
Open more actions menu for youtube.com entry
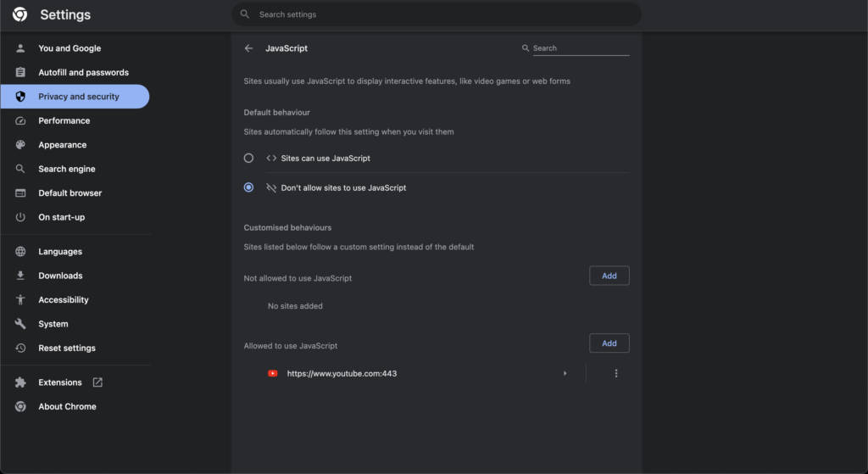click(x=616, y=373)
